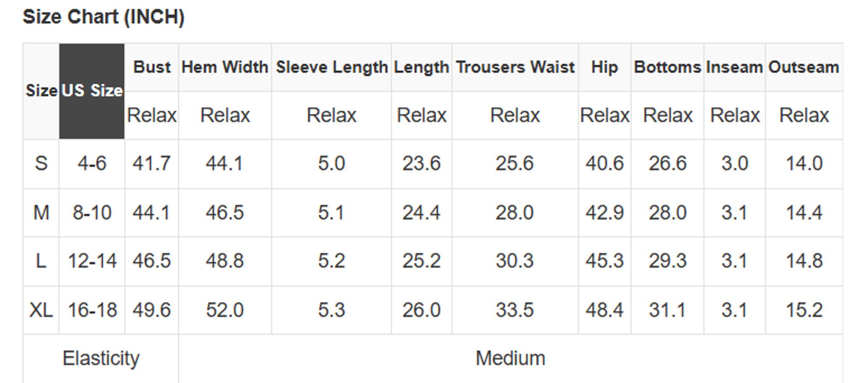Click the Size Chart (INCH) title
The image size is (868, 383).
104,17
